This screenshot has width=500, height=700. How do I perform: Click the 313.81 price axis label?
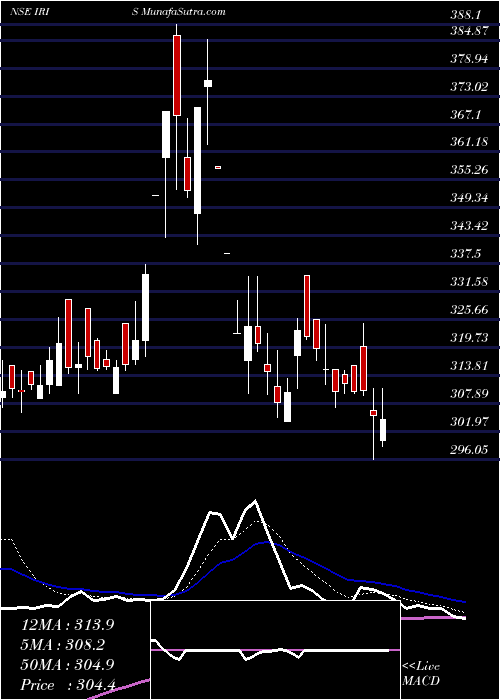469,366
